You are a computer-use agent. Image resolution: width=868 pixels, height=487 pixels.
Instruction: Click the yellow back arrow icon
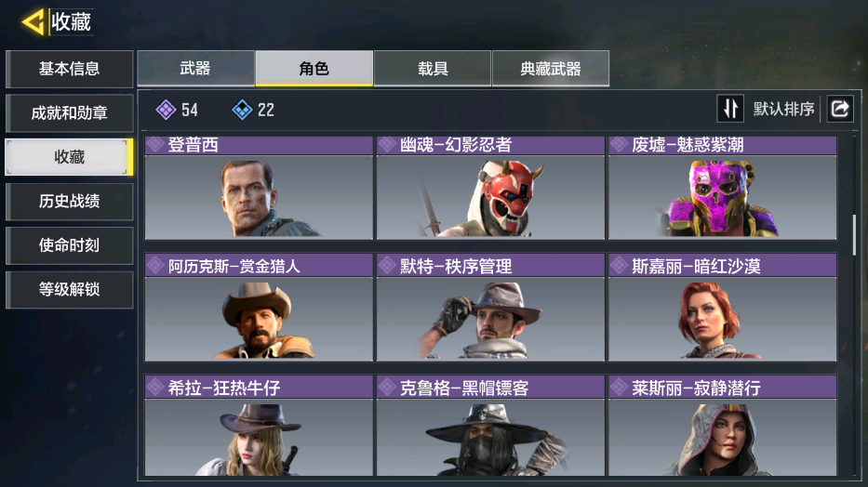point(33,22)
